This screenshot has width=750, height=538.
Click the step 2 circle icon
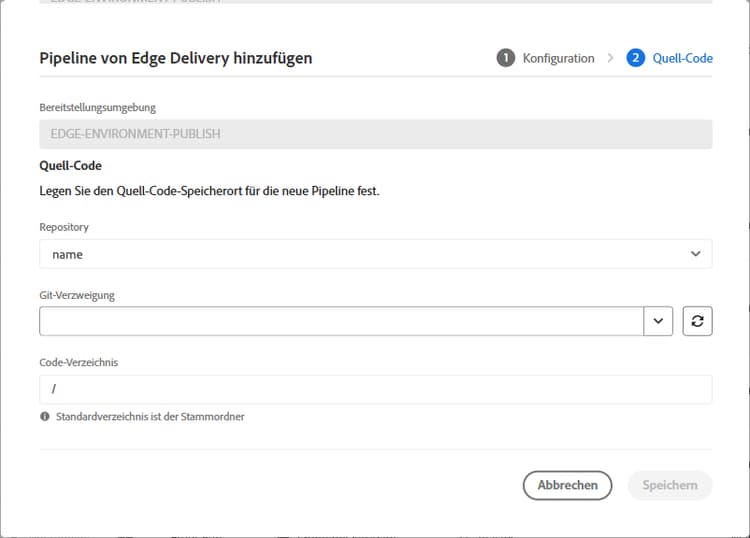pos(635,58)
